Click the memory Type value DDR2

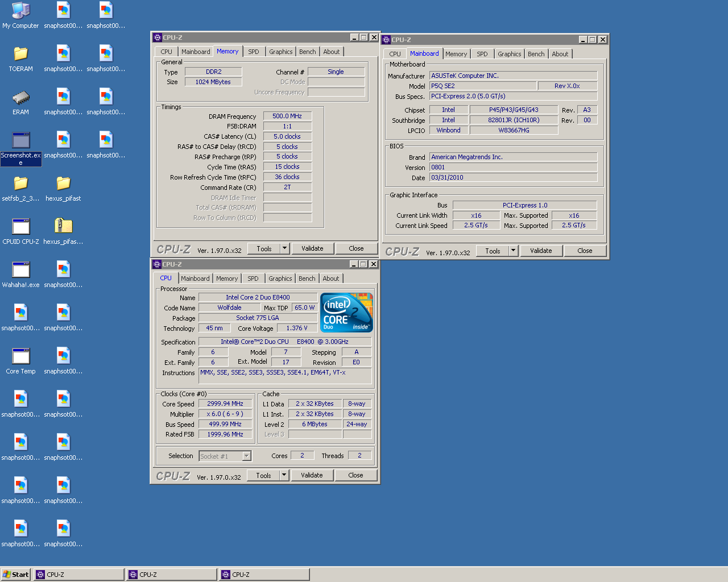[x=214, y=72]
